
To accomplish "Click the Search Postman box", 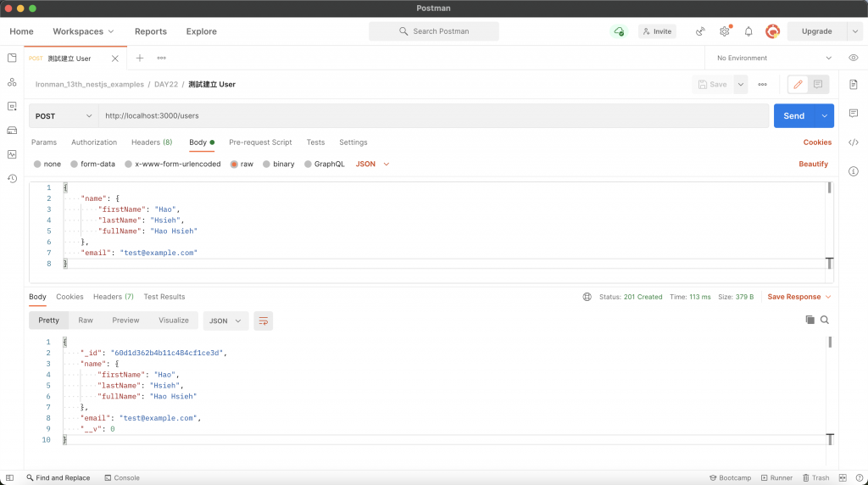I will [x=433, y=31].
